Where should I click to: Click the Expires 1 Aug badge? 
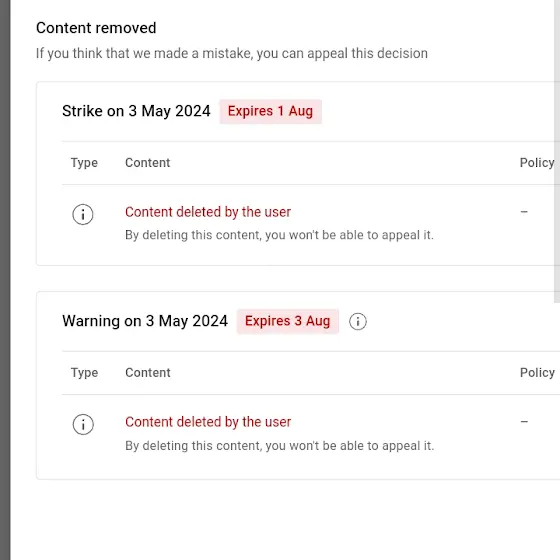[270, 111]
